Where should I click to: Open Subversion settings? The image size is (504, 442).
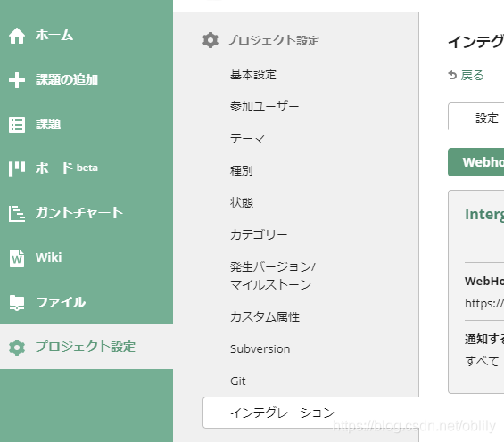click(260, 349)
